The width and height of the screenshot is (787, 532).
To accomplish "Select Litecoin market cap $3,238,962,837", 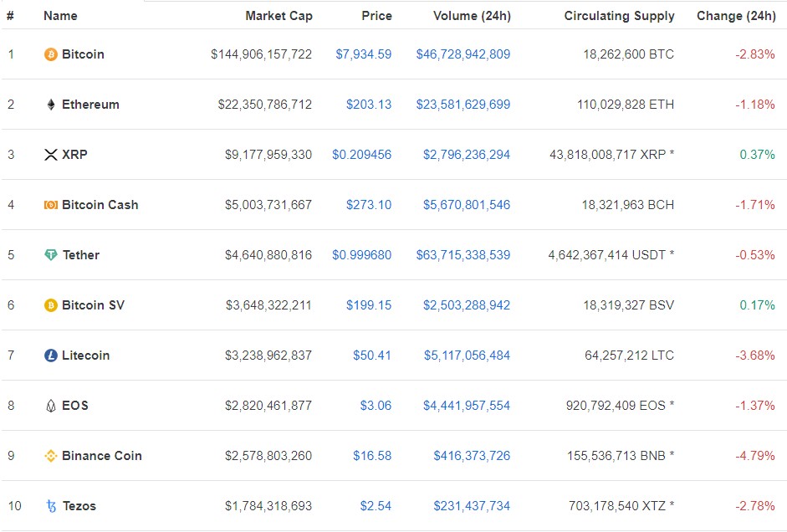I will 268,356.
